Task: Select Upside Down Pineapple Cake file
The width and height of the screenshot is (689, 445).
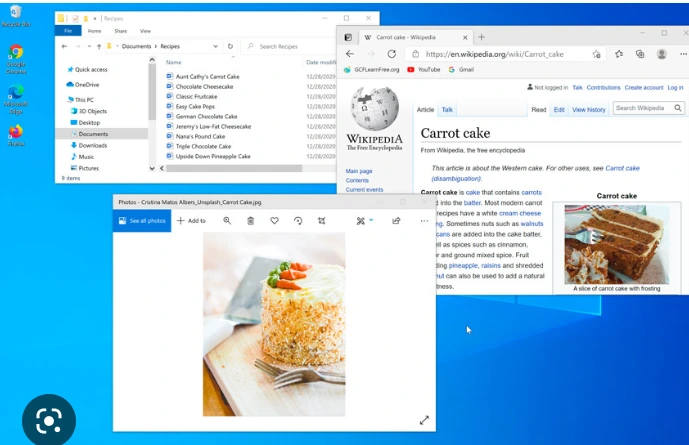Action: (x=208, y=156)
